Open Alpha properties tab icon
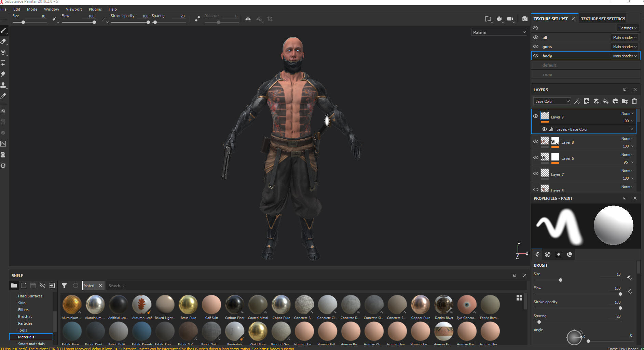 (x=548, y=254)
